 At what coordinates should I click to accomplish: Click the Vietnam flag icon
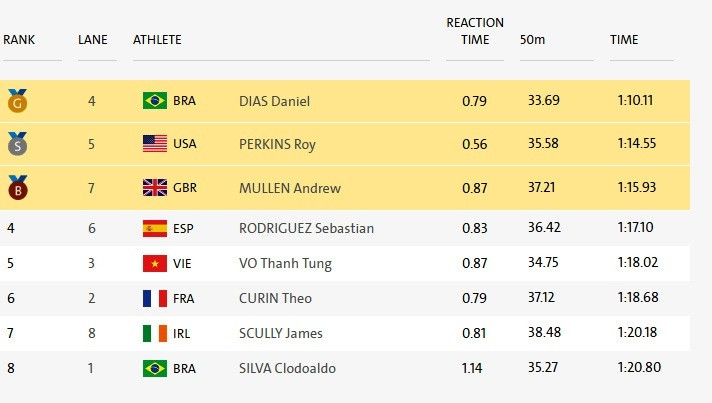tap(155, 264)
